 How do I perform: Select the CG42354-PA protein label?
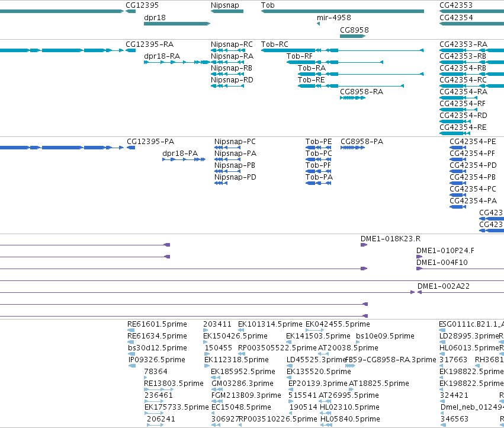click(473, 202)
